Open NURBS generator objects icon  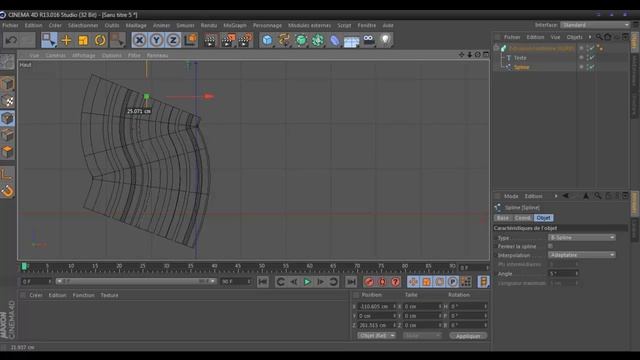(301, 40)
